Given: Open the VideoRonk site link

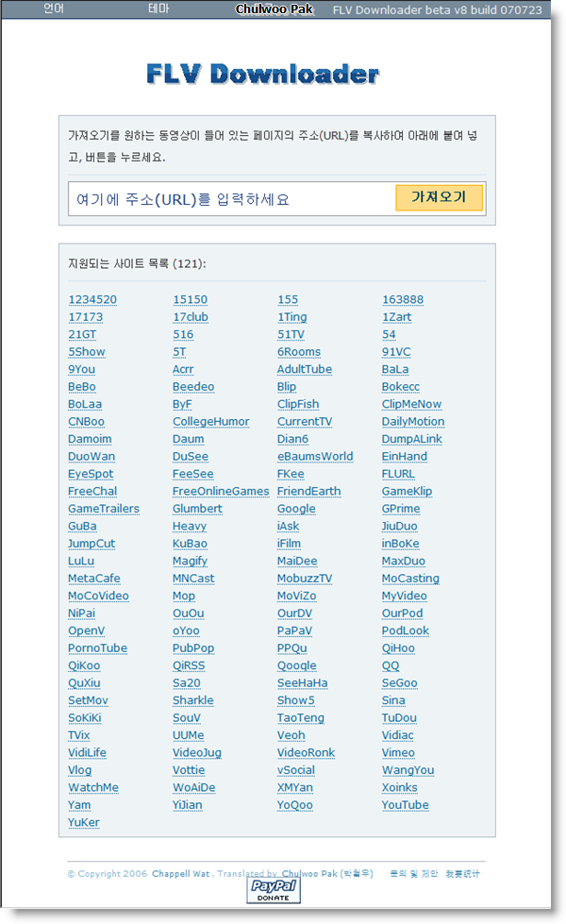Looking at the screenshot, I should click(x=307, y=752).
